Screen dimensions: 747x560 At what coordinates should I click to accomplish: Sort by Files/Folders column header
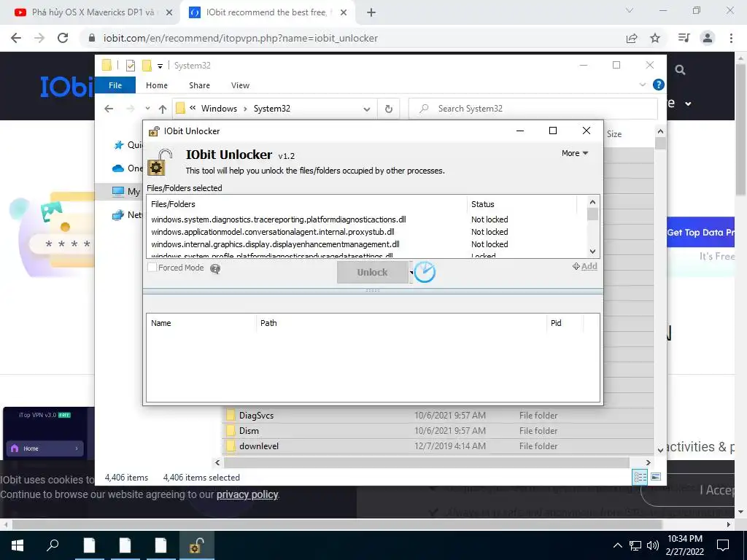click(307, 204)
